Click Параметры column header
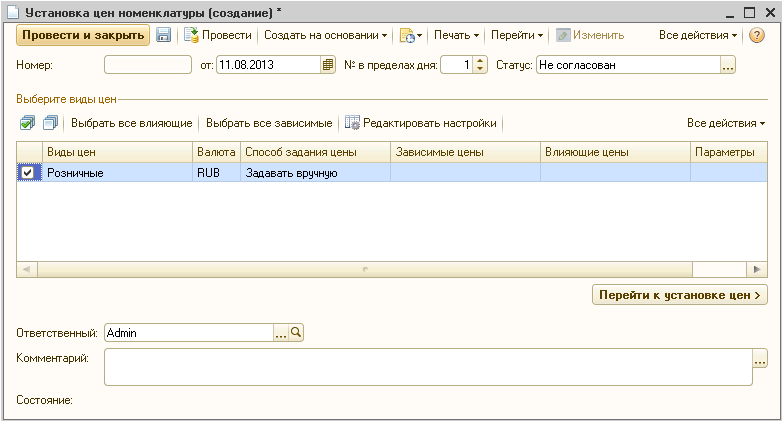The height and width of the screenshot is (421, 782). 729,152
